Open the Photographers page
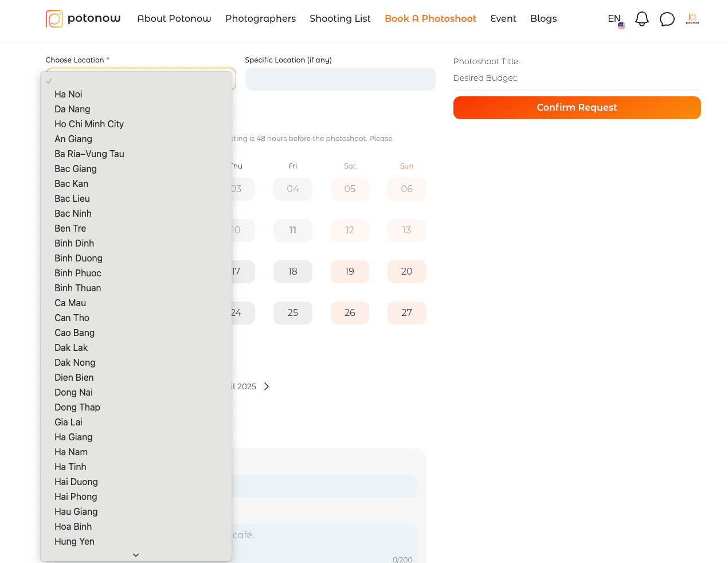 261,18
